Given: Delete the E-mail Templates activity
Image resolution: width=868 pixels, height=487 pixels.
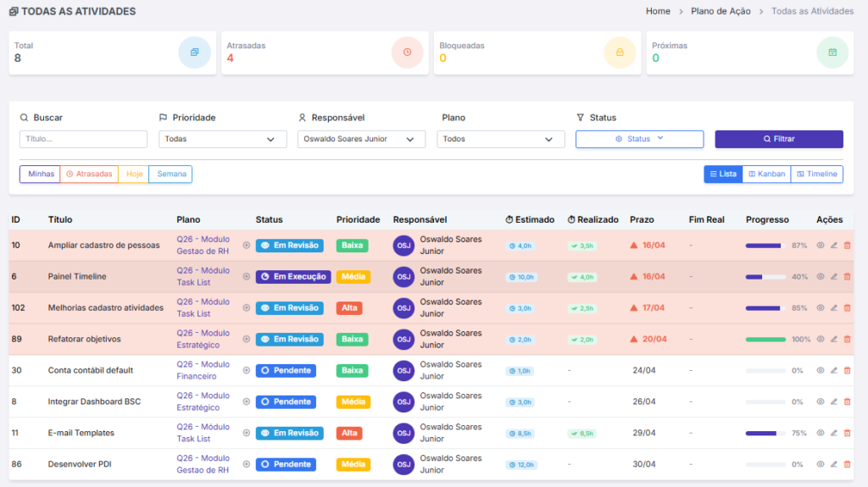Looking at the screenshot, I should pos(847,433).
